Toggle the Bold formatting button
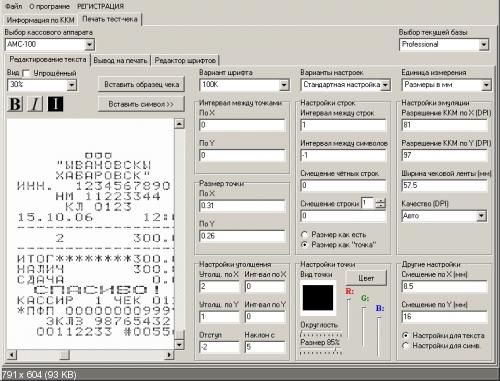Screen dimensions: 500x381 pyautogui.click(x=15, y=104)
